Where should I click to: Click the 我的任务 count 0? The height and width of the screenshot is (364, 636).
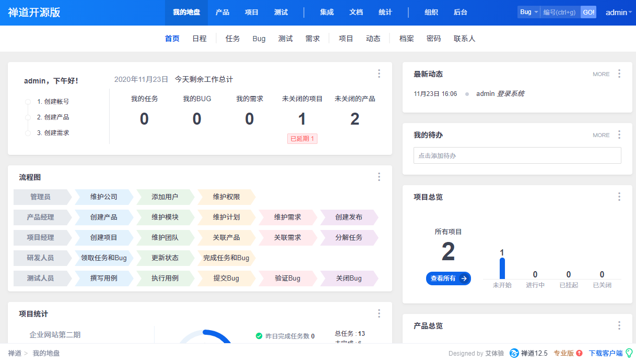(145, 119)
